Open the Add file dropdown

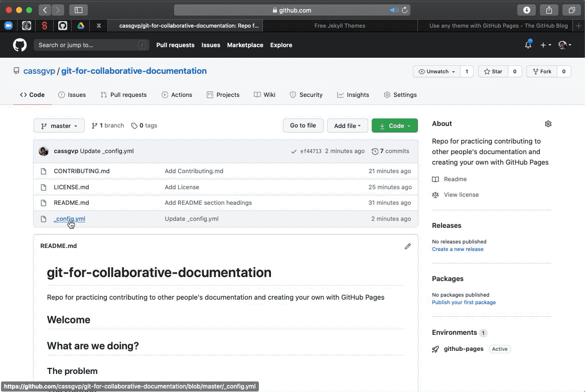coord(347,125)
